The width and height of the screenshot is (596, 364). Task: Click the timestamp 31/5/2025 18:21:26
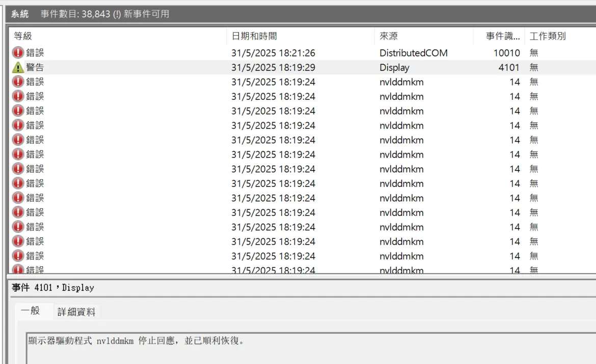pos(273,53)
